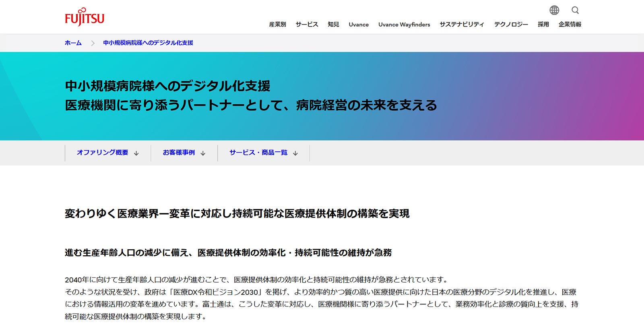644x329 pixels.
Task: Click paragraph line starting 2040年に向けて
Action: click(x=257, y=279)
